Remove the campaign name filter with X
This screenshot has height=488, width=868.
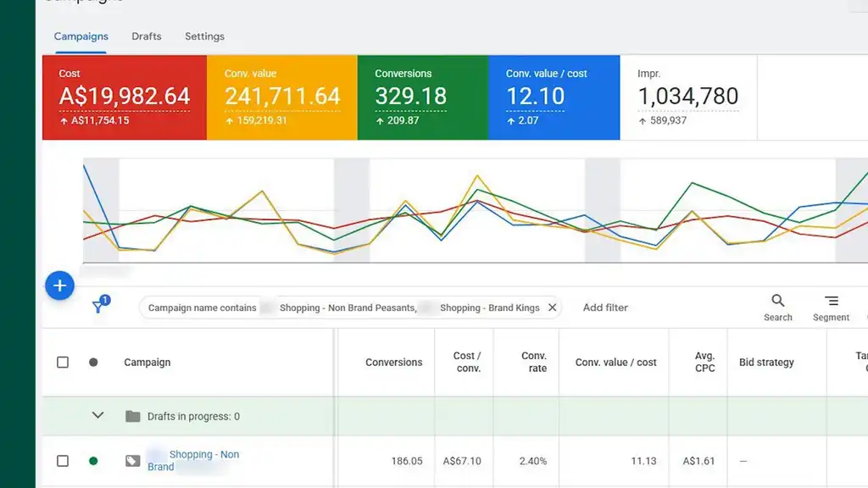click(552, 308)
